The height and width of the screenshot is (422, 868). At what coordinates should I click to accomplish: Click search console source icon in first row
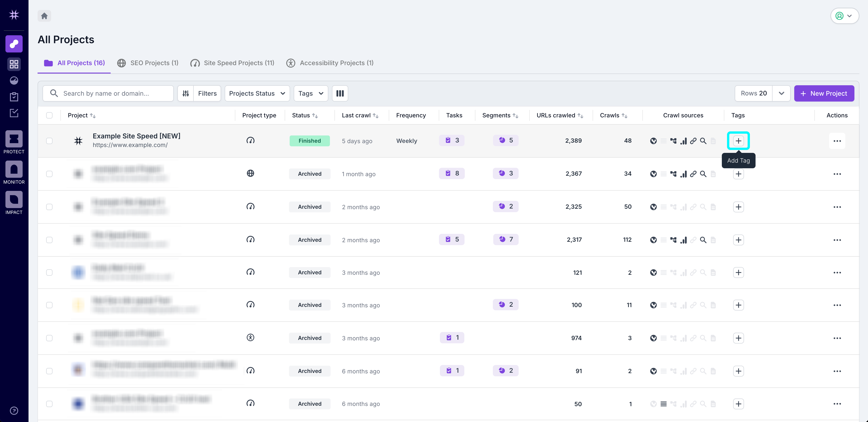pos(703,141)
